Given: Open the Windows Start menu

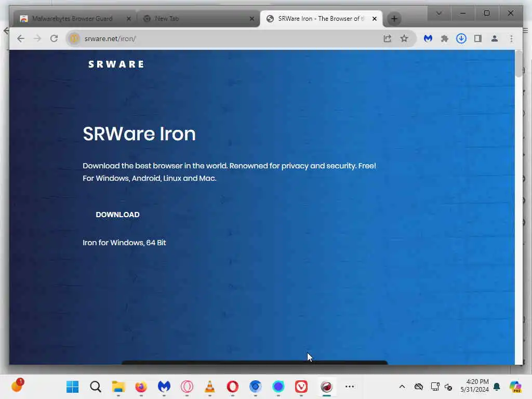Looking at the screenshot, I should pos(72,387).
